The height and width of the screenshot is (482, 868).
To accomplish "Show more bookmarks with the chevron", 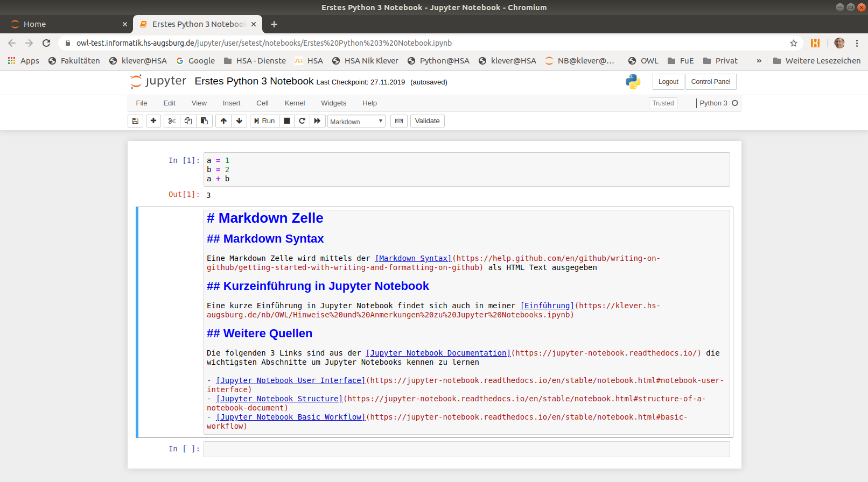I will [759, 61].
